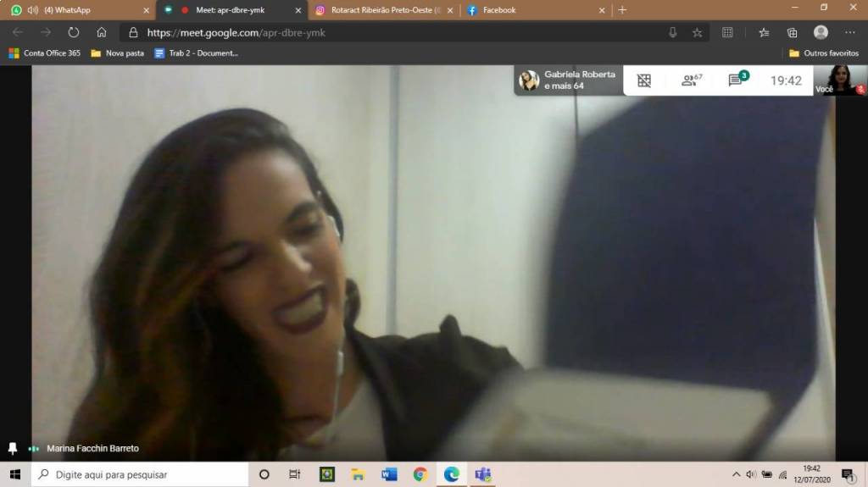Click the Edge profile avatar icon
This screenshot has height=487, width=868.
(820, 33)
